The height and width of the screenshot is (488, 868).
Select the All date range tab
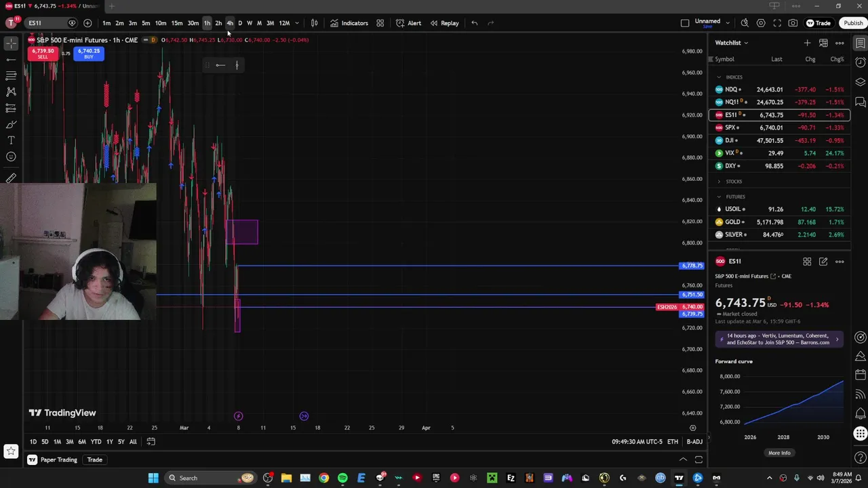[x=133, y=442]
